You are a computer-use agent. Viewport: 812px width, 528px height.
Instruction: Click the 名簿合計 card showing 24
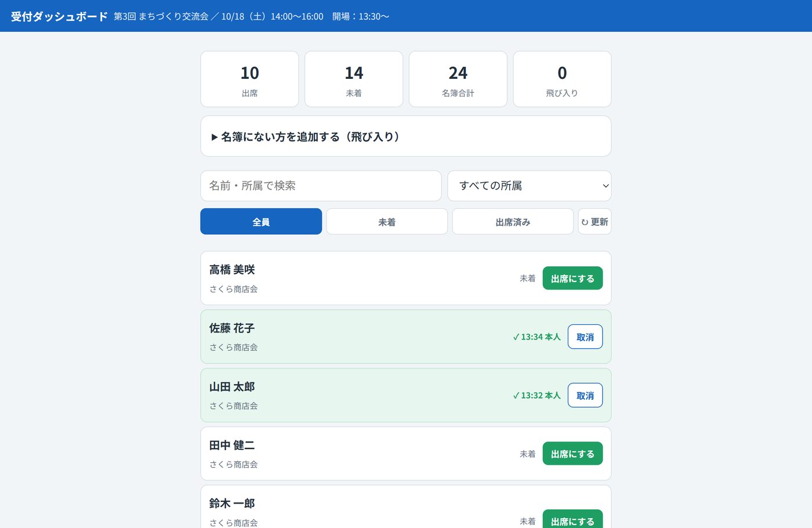(x=458, y=79)
